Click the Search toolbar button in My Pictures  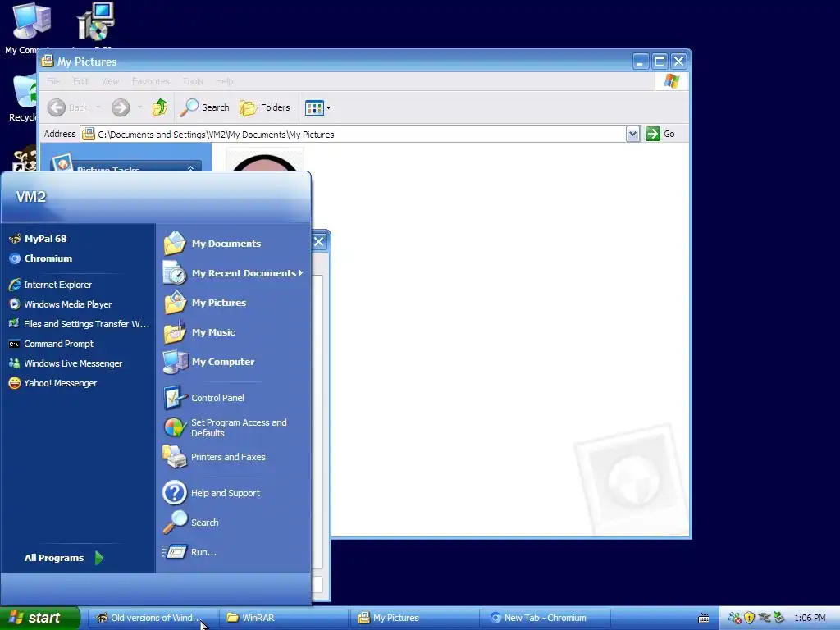coord(204,107)
